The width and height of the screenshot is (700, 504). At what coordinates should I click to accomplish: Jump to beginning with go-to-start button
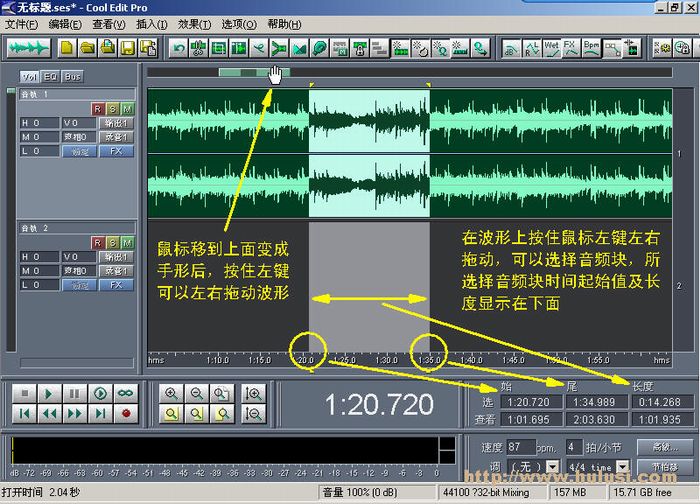pyautogui.click(x=25, y=414)
